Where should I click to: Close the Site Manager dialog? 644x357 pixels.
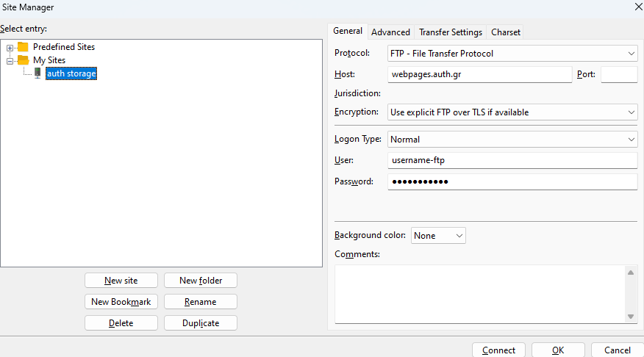636,7
